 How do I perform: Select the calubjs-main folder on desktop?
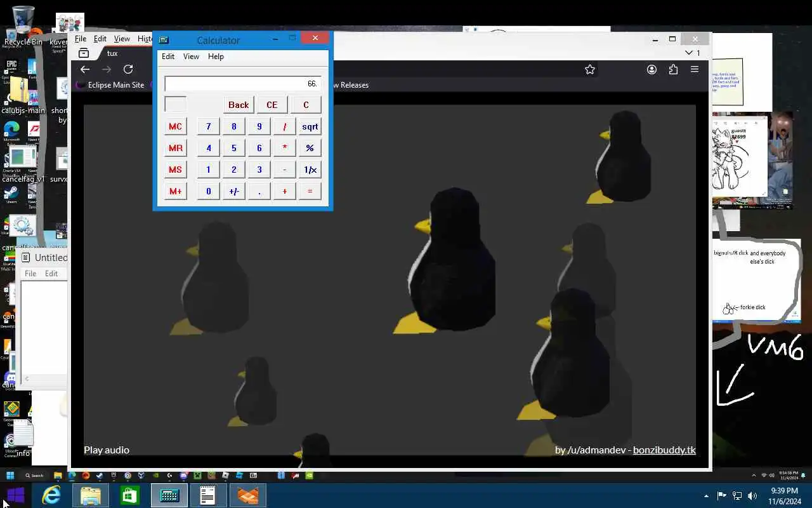click(x=23, y=95)
